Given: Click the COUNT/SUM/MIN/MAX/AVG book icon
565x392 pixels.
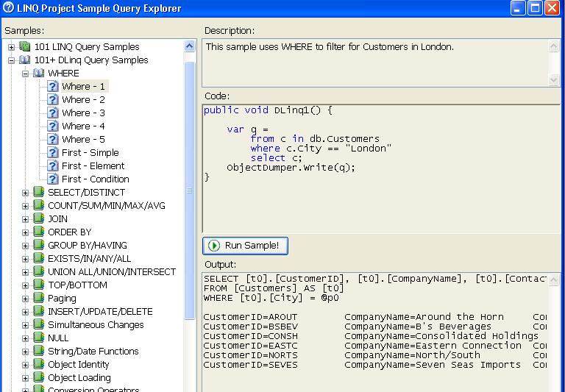Looking at the screenshot, I should (x=38, y=205).
